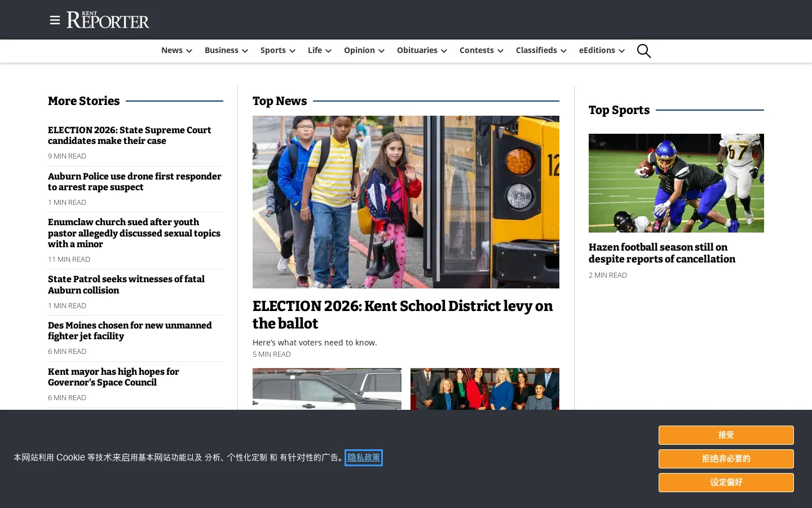Image resolution: width=812 pixels, height=508 pixels.
Task: Accept cookies with the 接受 button
Action: coord(726,435)
